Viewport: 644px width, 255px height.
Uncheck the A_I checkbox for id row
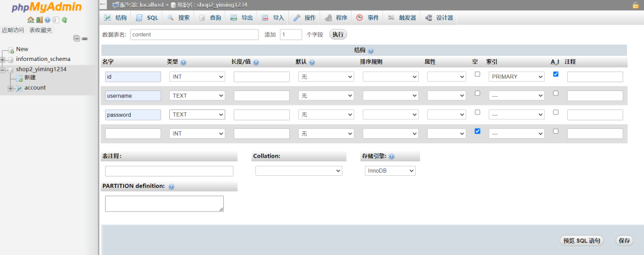tap(555, 74)
